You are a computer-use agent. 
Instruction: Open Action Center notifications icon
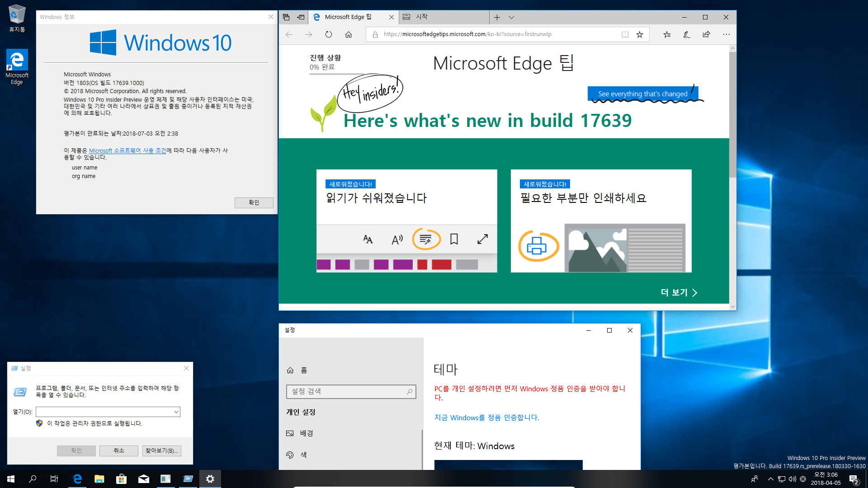854,479
